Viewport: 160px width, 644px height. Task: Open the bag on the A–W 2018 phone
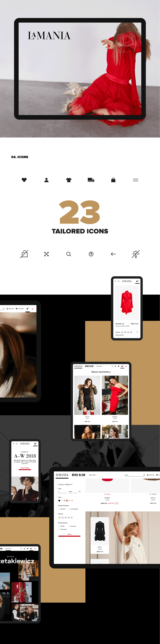pyautogui.click(x=35, y=443)
